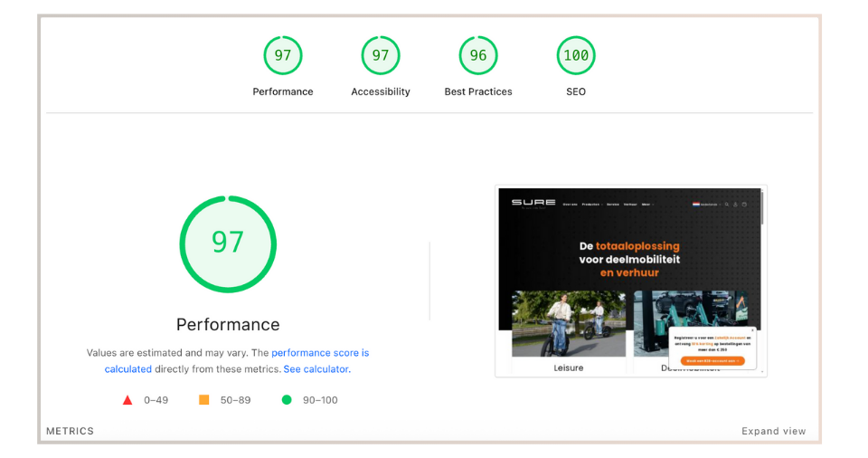
Task: Click the Dutch flag language selector in screenshot
Action: tap(705, 204)
